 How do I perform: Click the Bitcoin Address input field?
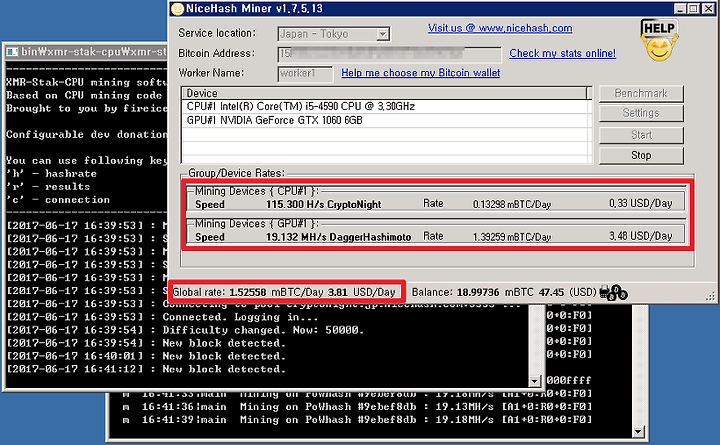[389, 54]
